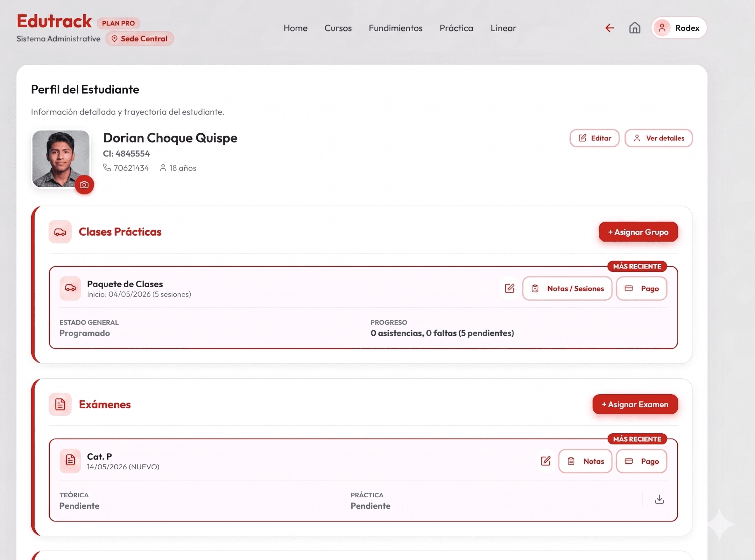Open Notas for the Cat. P exam
The height and width of the screenshot is (560, 755).
pyautogui.click(x=585, y=461)
